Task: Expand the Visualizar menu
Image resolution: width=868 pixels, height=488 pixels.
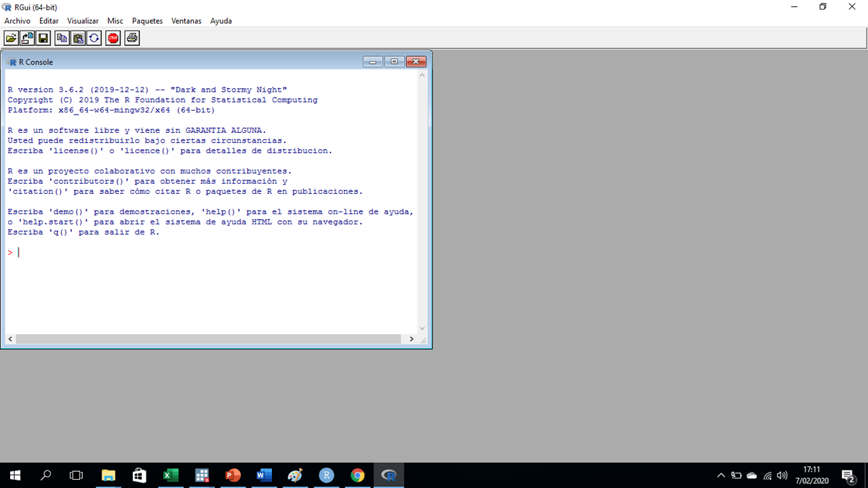Action: 83,21
